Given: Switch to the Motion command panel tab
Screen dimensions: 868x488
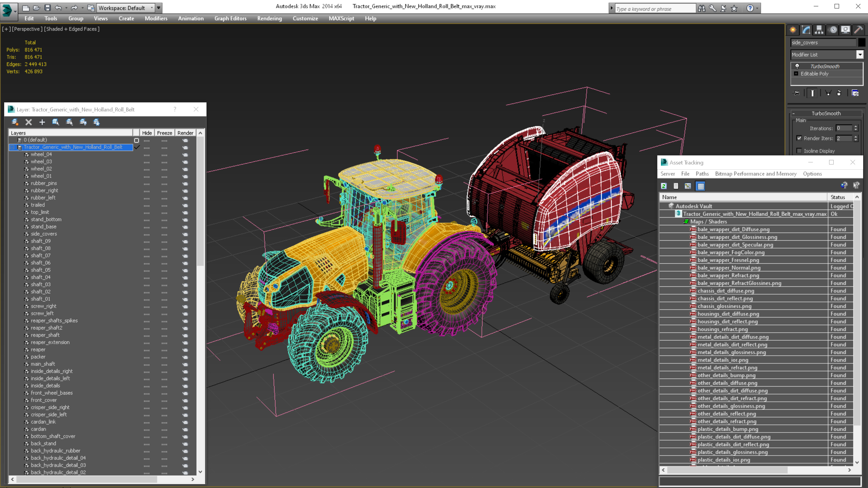Looking at the screenshot, I should click(833, 30).
